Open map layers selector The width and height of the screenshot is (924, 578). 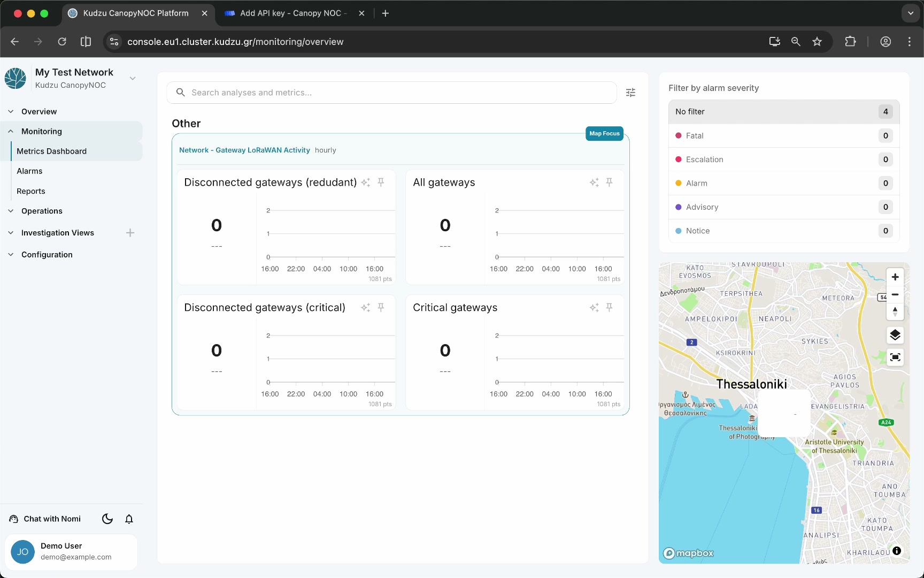(895, 335)
